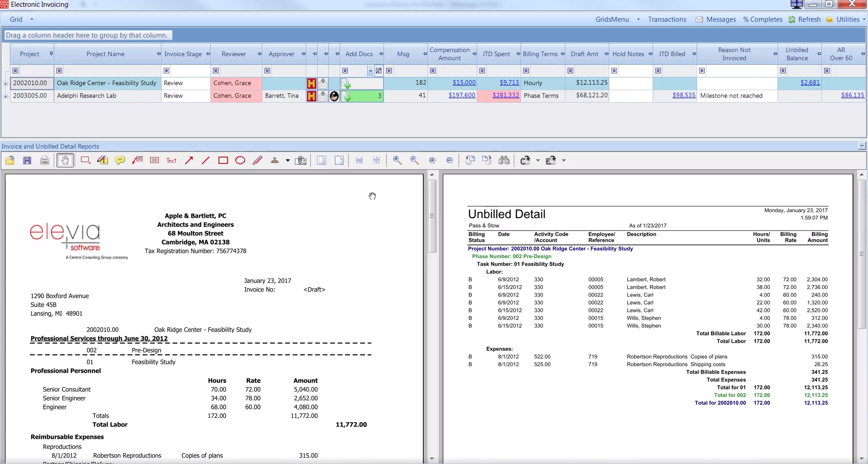The height and width of the screenshot is (464, 868).
Task: Select the Arrow annotation tool
Action: coord(189,160)
